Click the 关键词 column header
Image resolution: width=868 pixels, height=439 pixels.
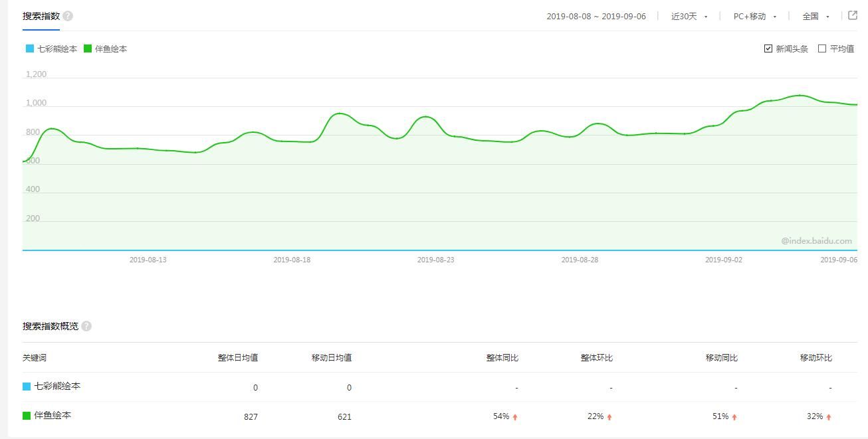[x=35, y=358]
